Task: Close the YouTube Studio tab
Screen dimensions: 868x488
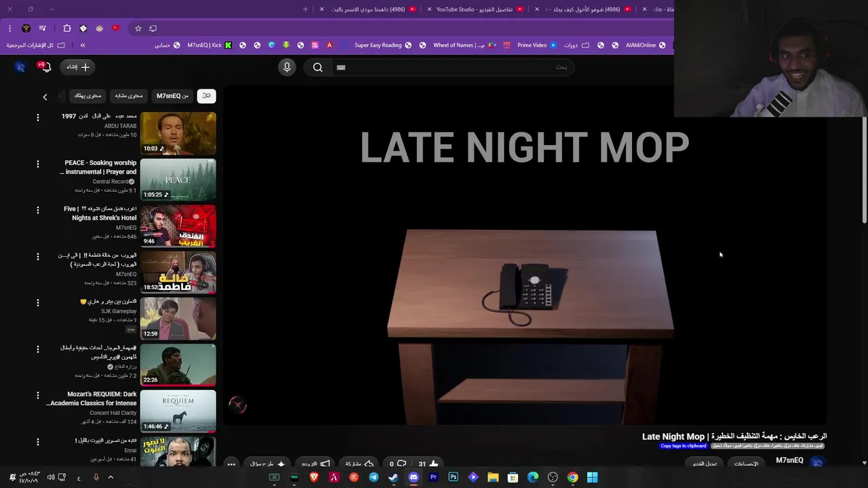Action: [429, 9]
